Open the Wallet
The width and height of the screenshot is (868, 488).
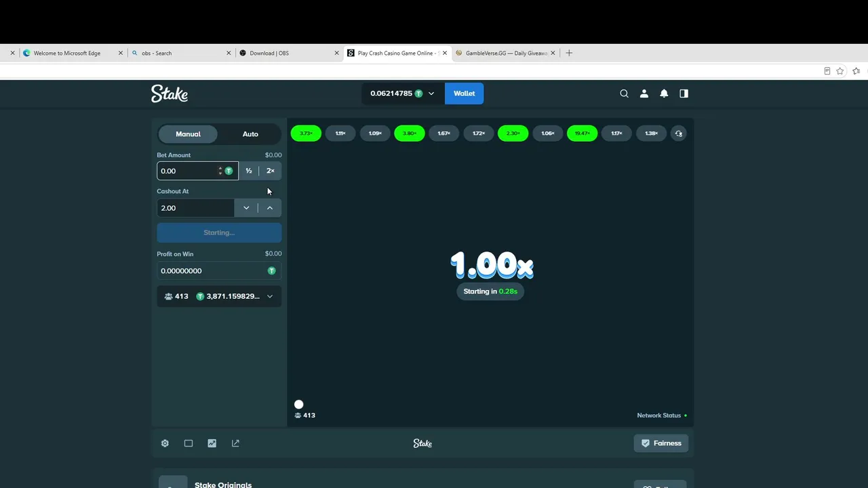pos(464,94)
